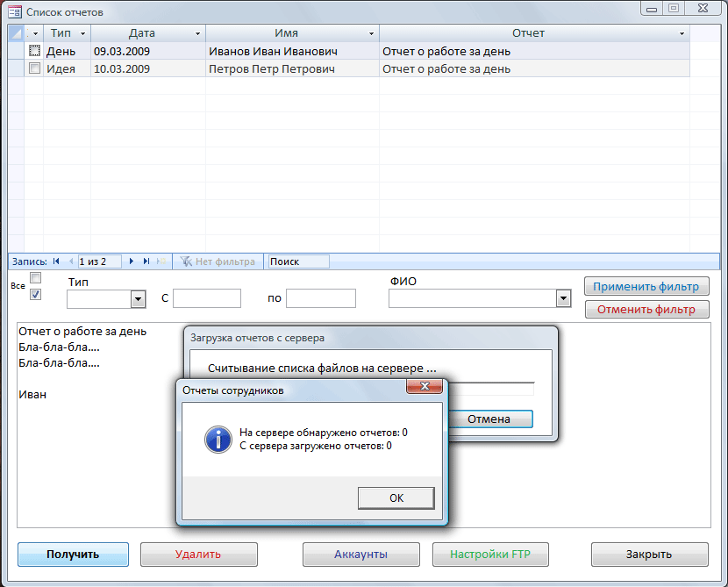Confirm the message box with OK
The image size is (728, 587).
point(396,498)
